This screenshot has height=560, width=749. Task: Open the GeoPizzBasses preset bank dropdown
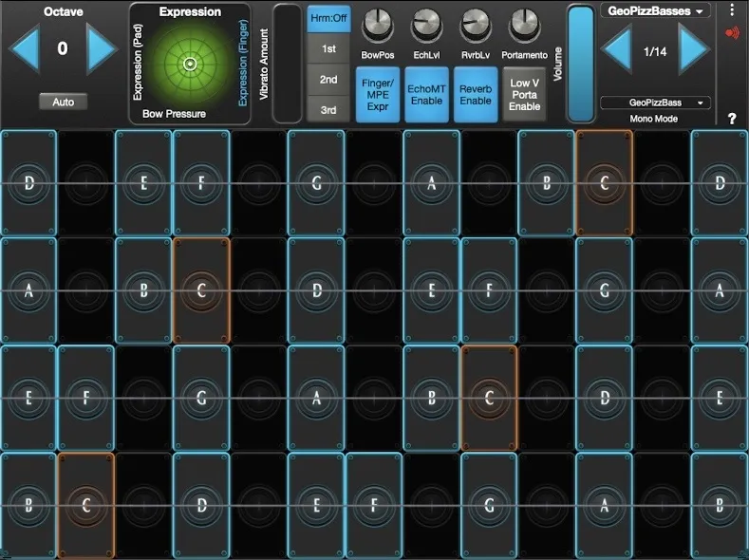coord(655,11)
